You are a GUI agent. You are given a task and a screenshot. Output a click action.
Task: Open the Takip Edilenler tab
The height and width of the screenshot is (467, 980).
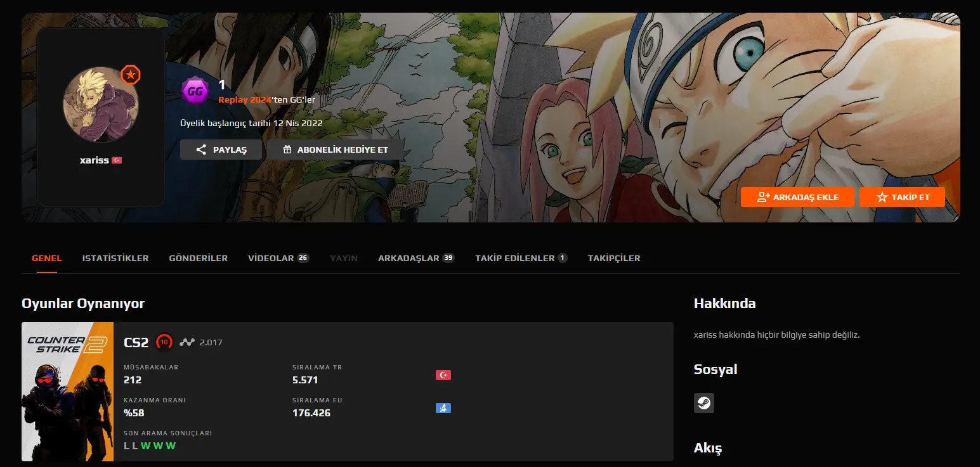click(521, 259)
